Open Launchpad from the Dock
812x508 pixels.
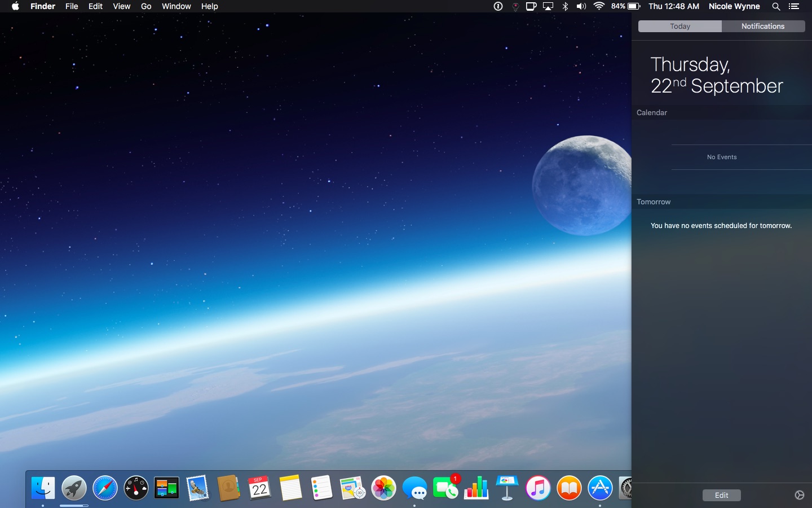pyautogui.click(x=74, y=488)
